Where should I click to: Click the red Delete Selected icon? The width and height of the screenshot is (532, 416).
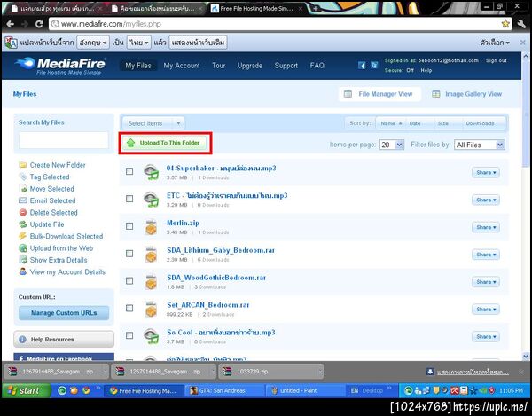pos(23,212)
